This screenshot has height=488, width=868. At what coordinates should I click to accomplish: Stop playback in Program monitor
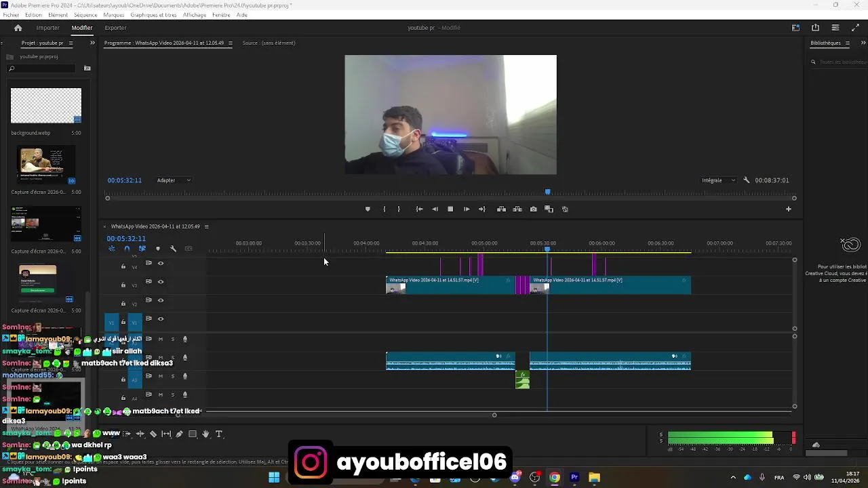pyautogui.click(x=450, y=209)
